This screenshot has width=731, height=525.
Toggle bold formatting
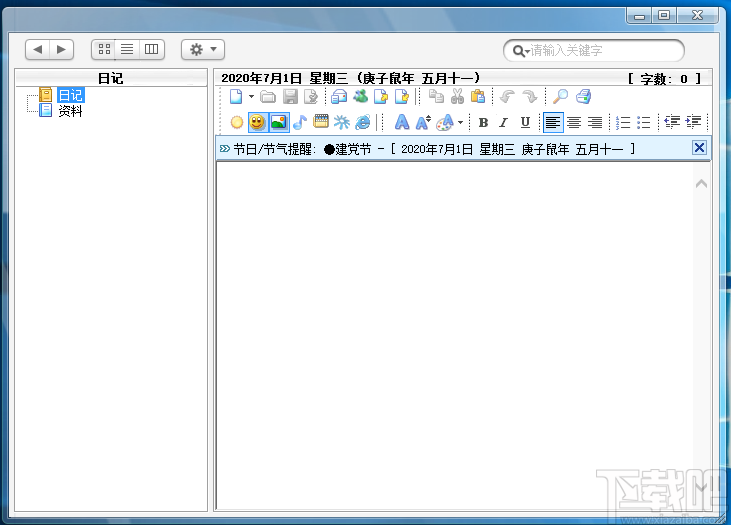[483, 123]
